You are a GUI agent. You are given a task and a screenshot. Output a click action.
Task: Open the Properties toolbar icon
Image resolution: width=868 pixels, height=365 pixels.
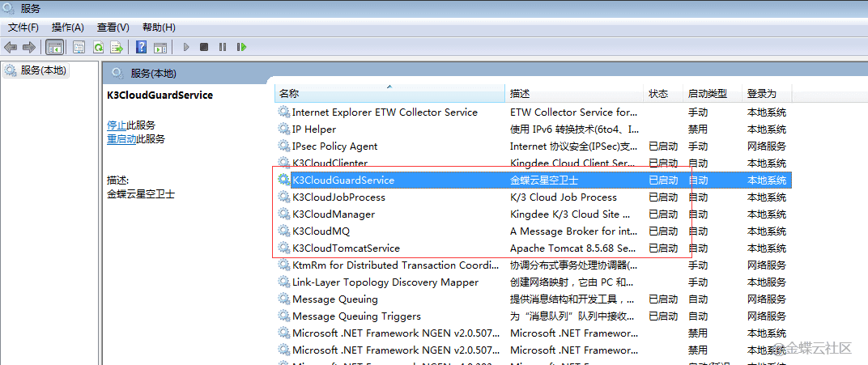pyautogui.click(x=79, y=47)
